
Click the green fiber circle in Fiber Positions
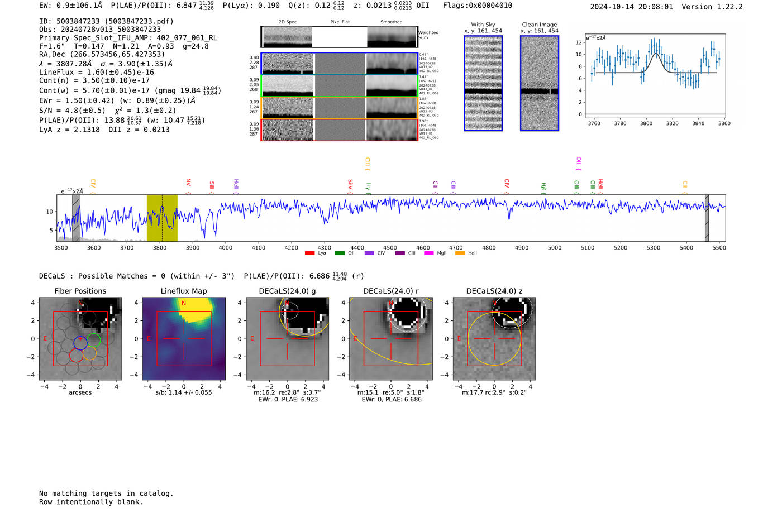[94, 341]
